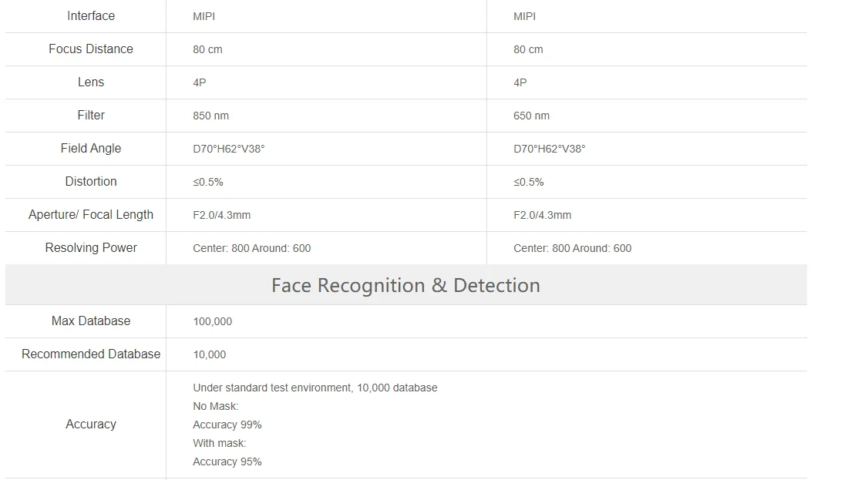868x480 pixels.
Task: Click the 650 nm filter value
Action: (531, 116)
